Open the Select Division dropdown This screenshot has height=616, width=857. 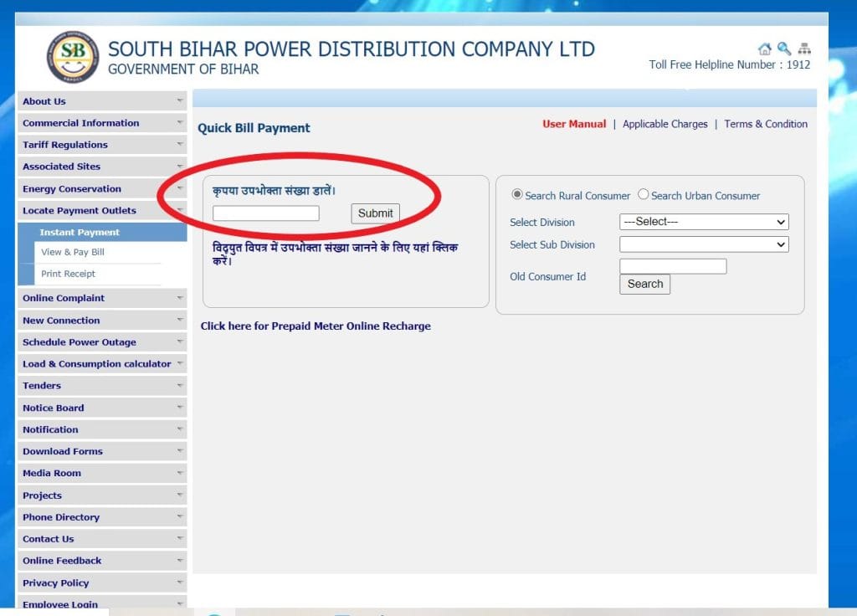coord(704,222)
